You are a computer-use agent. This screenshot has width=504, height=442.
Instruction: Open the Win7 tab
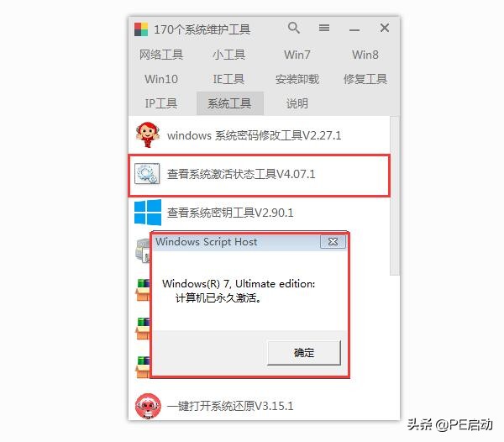pos(297,55)
